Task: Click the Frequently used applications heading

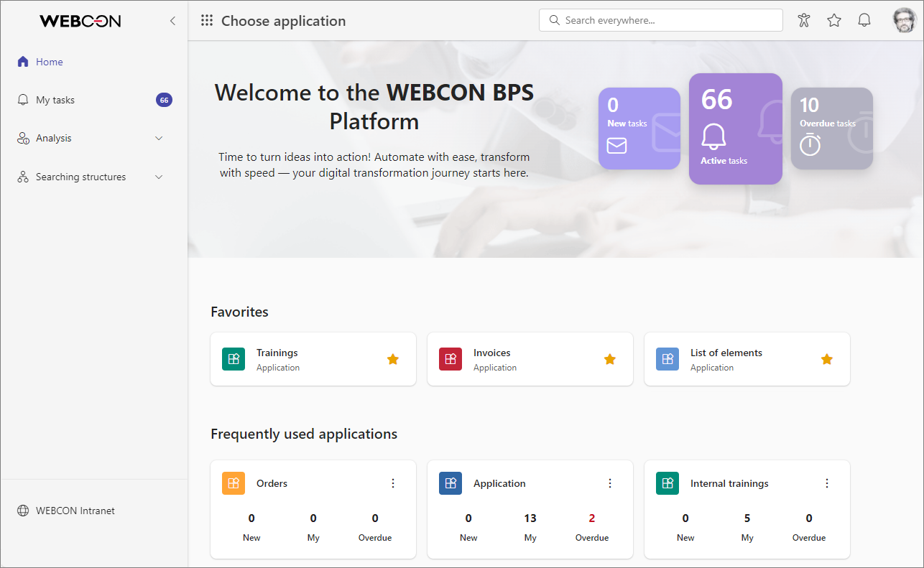Action: [x=304, y=434]
